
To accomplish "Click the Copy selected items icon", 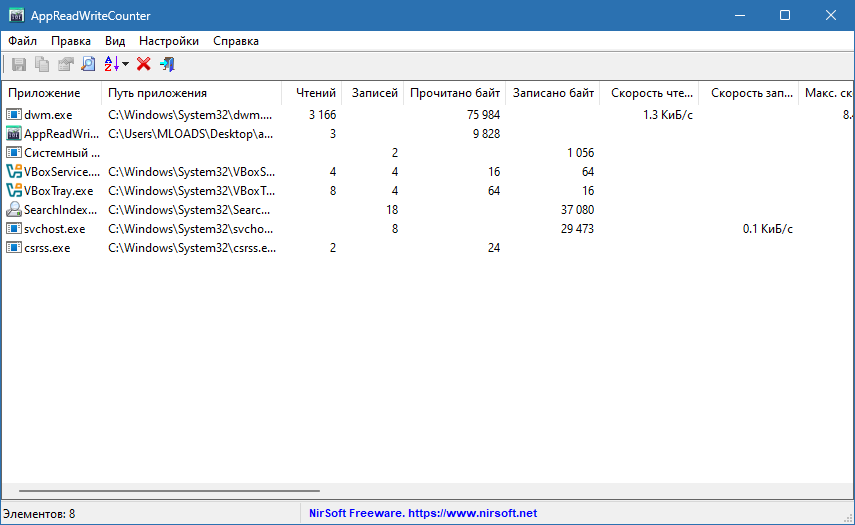I will pos(42,64).
